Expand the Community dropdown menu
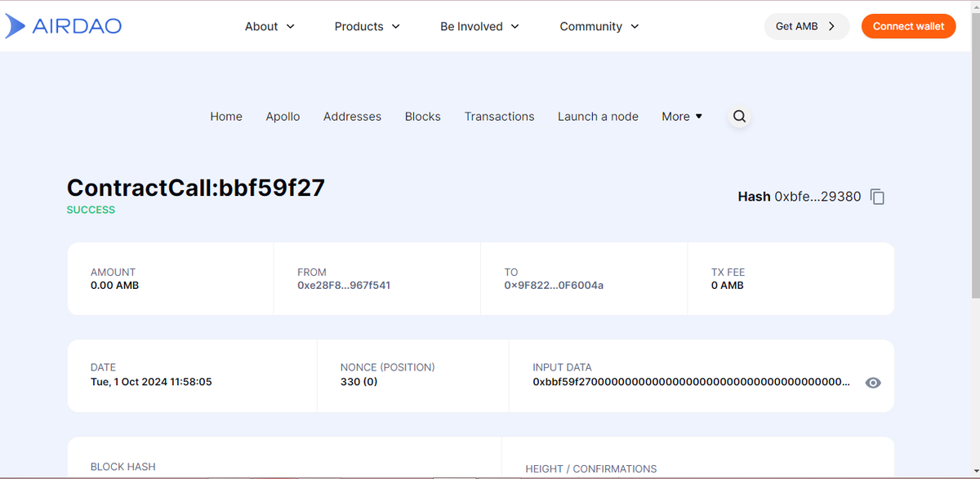The image size is (980, 479). click(599, 26)
